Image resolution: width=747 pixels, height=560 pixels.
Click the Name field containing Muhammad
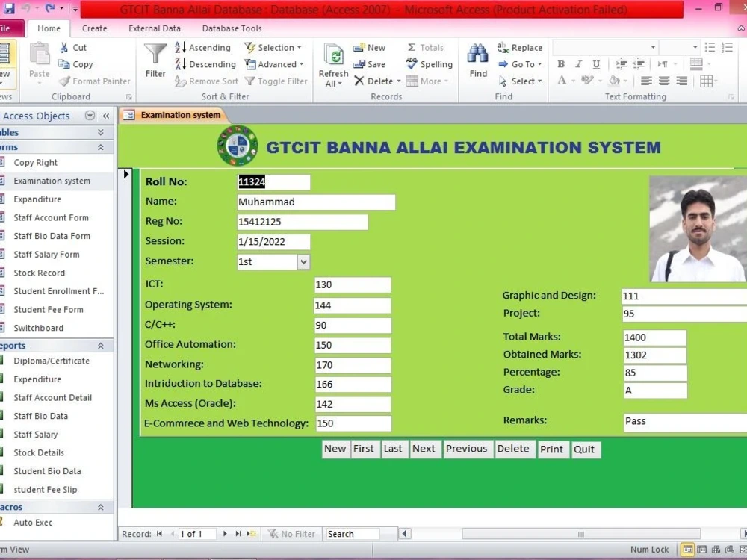[316, 202]
